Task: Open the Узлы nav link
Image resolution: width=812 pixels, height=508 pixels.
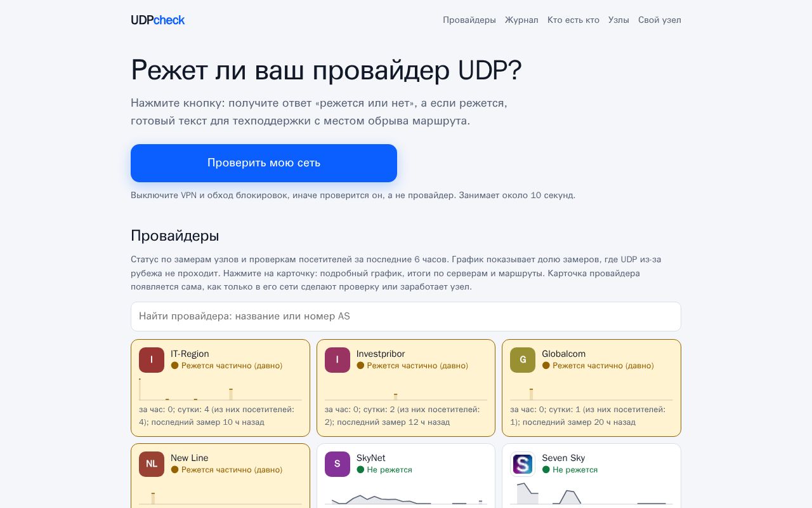Action: pyautogui.click(x=619, y=20)
